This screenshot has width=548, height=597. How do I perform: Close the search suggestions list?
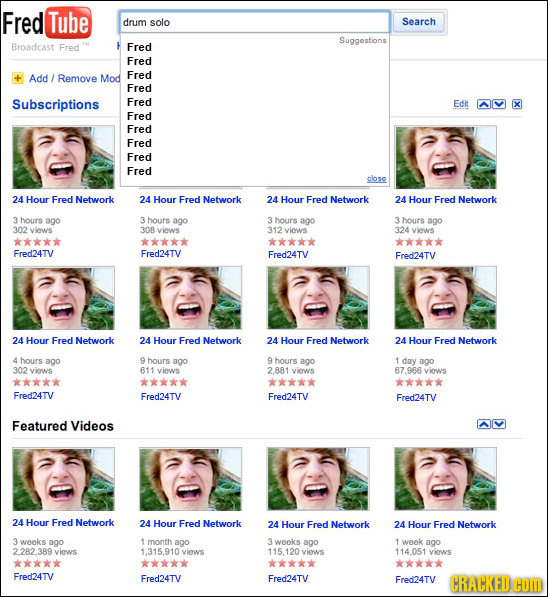376,178
